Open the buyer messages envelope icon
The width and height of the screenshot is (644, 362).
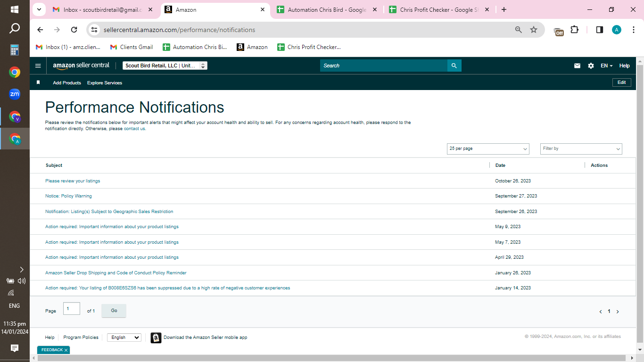point(577,66)
